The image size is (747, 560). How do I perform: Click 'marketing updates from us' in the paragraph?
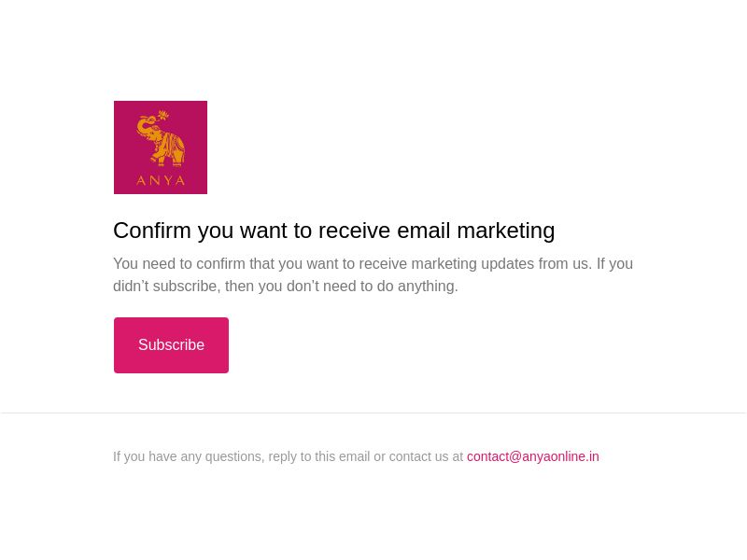pyautogui.click(x=500, y=263)
